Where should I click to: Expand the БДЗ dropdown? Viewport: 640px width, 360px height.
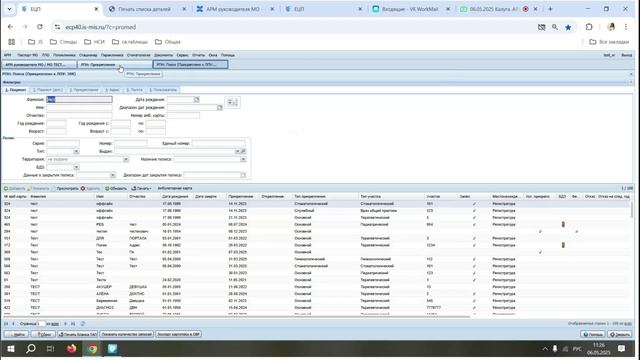76,167
